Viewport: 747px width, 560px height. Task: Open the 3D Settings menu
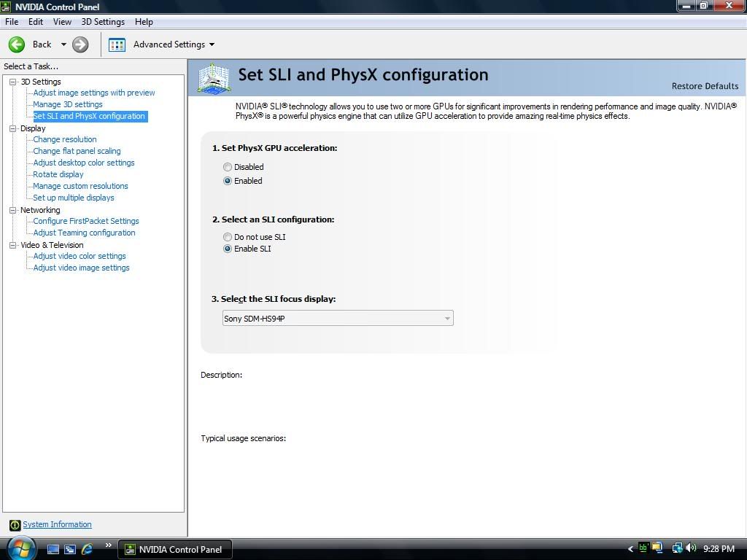tap(103, 22)
